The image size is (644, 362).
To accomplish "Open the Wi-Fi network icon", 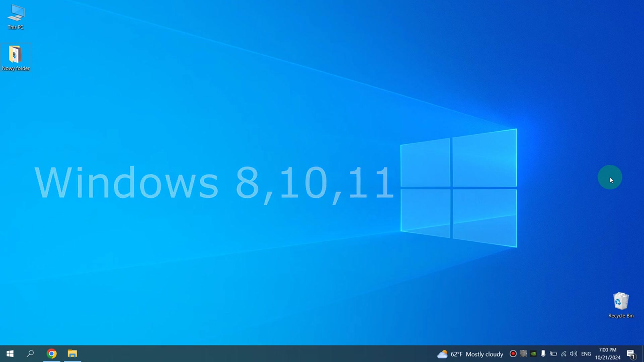I will click(563, 354).
